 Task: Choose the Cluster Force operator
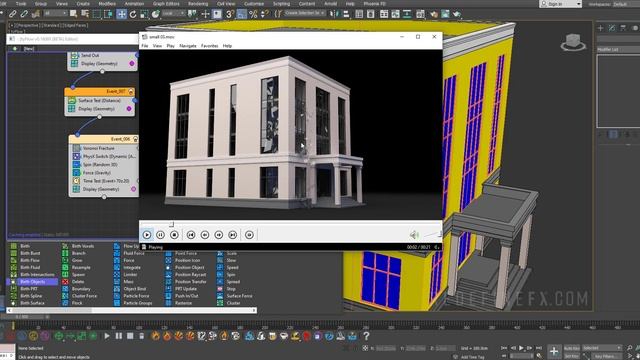point(80,296)
